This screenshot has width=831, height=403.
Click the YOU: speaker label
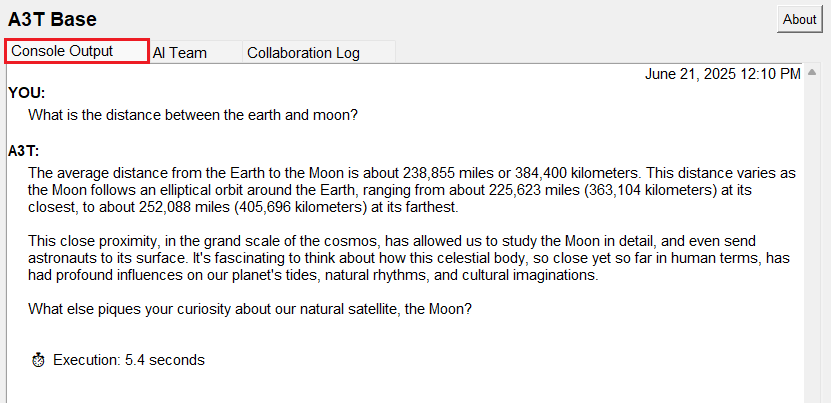[x=27, y=93]
